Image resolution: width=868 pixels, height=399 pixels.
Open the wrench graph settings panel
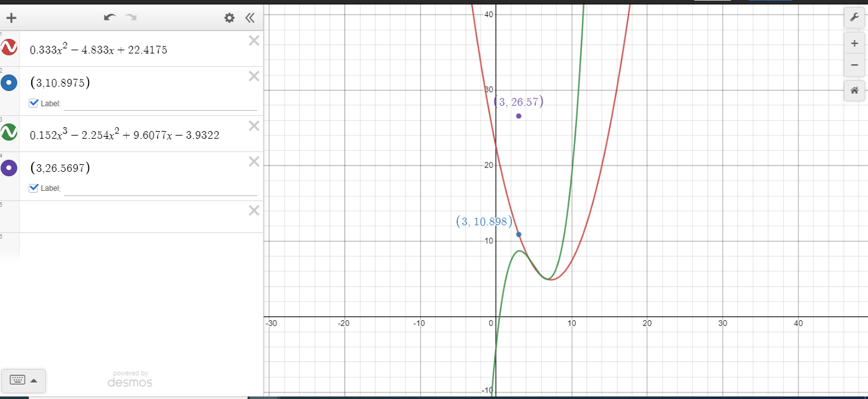point(854,17)
